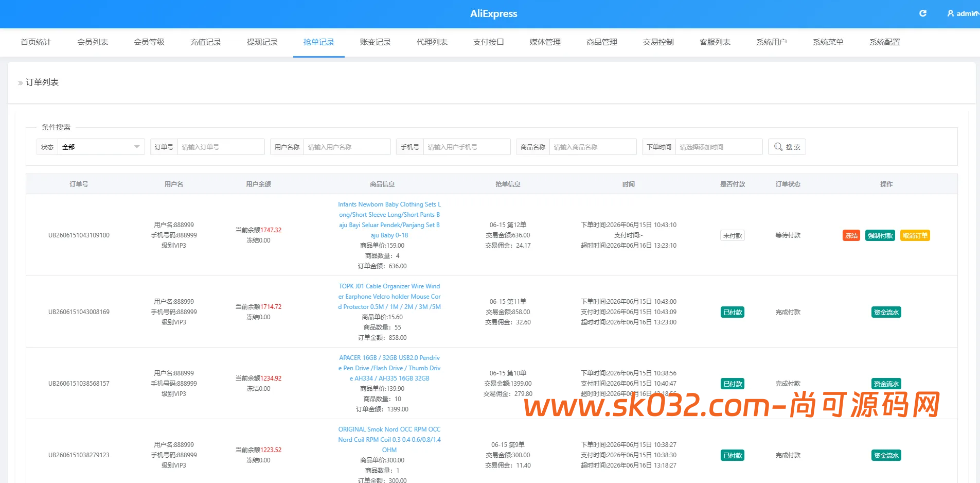This screenshot has width=980, height=483.
Task: Open the 代理列表 menu
Action: 432,42
